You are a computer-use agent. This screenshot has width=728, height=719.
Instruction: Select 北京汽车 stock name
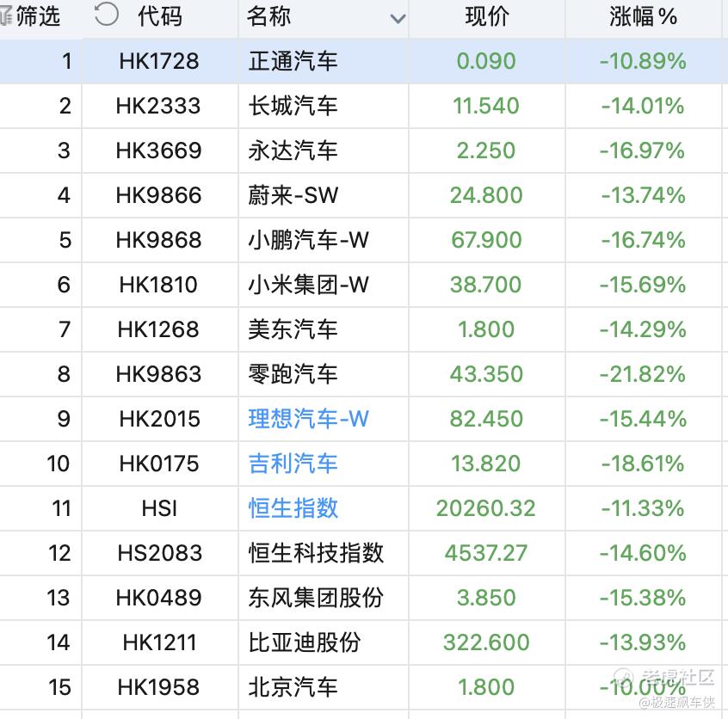[293, 687]
